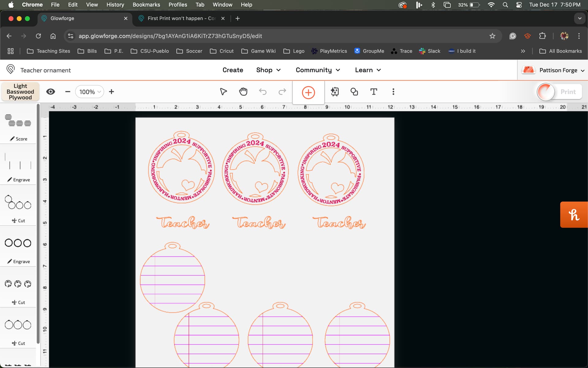Click the Glowforge logo home icon
This screenshot has height=368, width=588.
(10, 70)
